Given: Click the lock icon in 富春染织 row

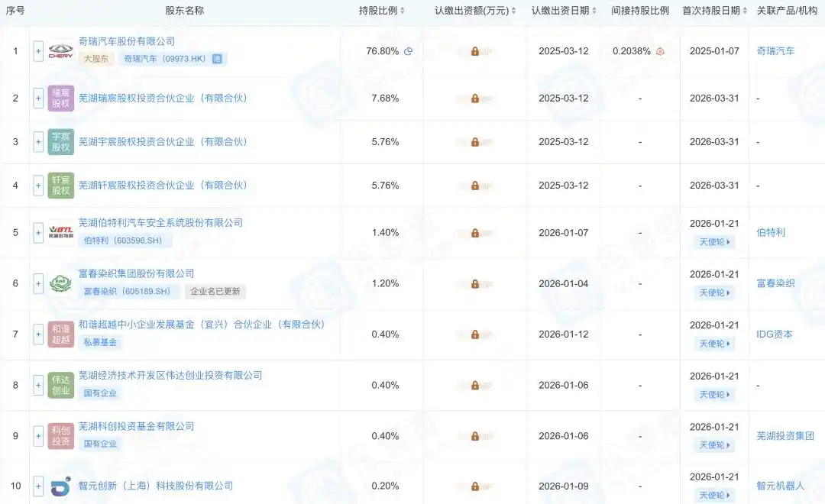Looking at the screenshot, I should coord(474,283).
